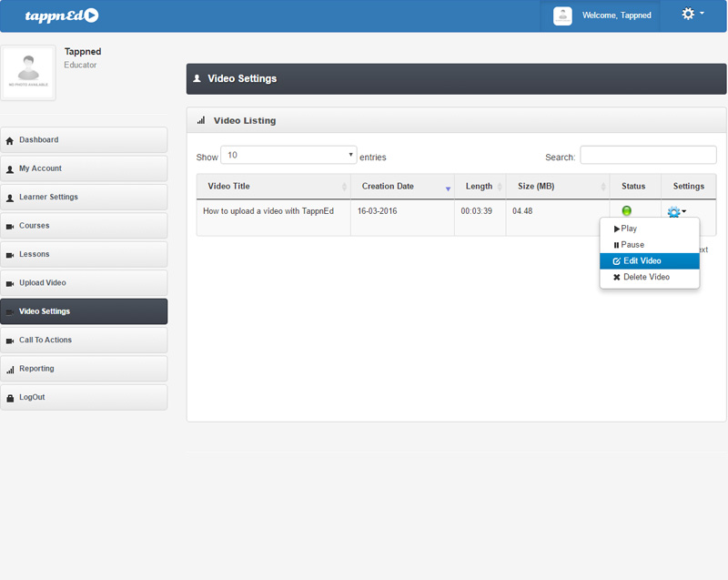Sort table by Creation Date column
Viewport: 728px width, 580px height.
click(x=388, y=186)
